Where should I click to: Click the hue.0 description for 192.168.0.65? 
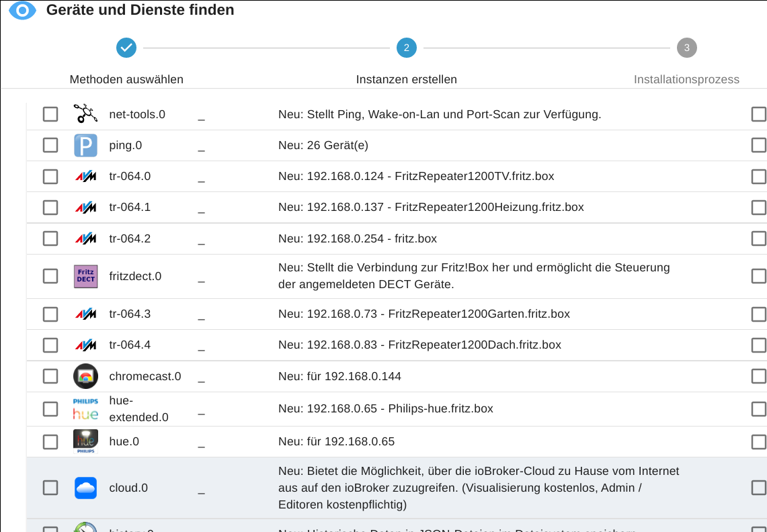336,441
